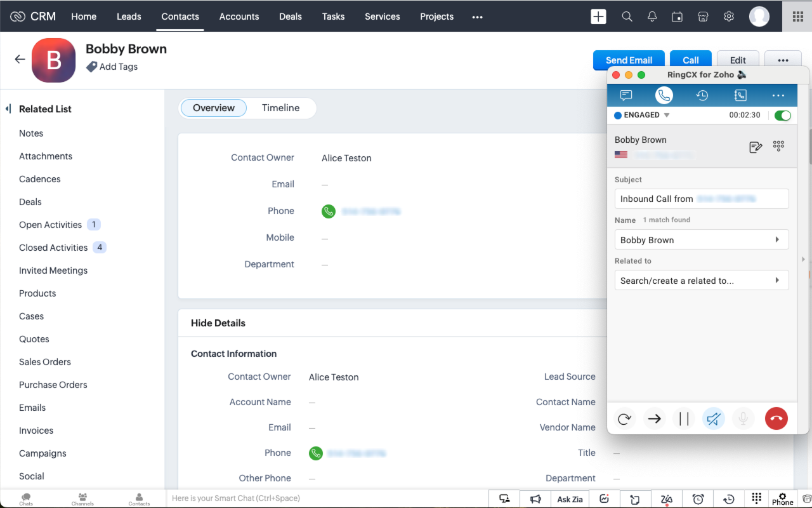Open the RingCX address book icon

point(740,95)
